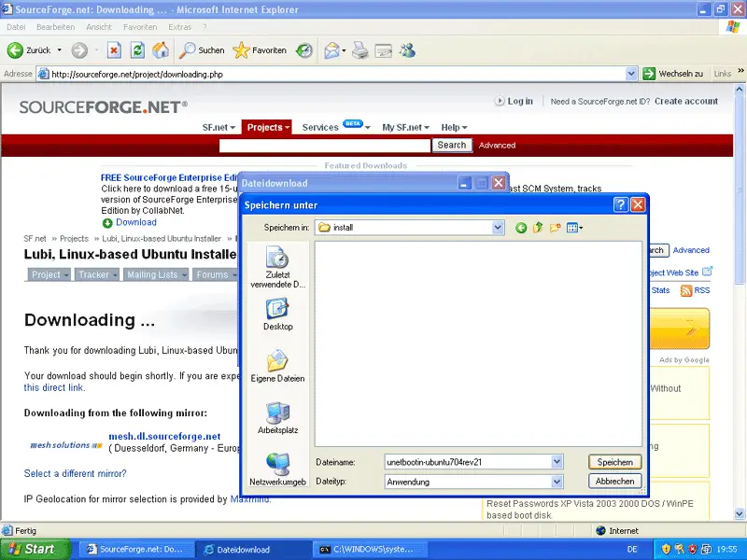Expand the SF.net navigation dropdown

point(233,128)
